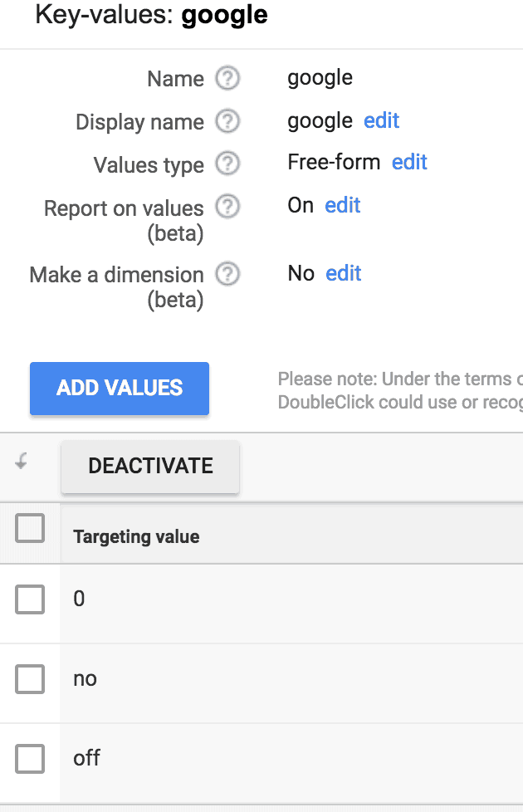Click the arrow icon left of Deactivate
This screenshot has width=523, height=812.
pos(22,460)
